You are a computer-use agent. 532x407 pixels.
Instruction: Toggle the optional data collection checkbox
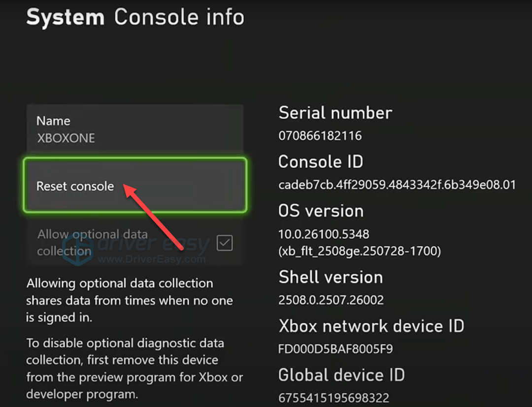[225, 243]
